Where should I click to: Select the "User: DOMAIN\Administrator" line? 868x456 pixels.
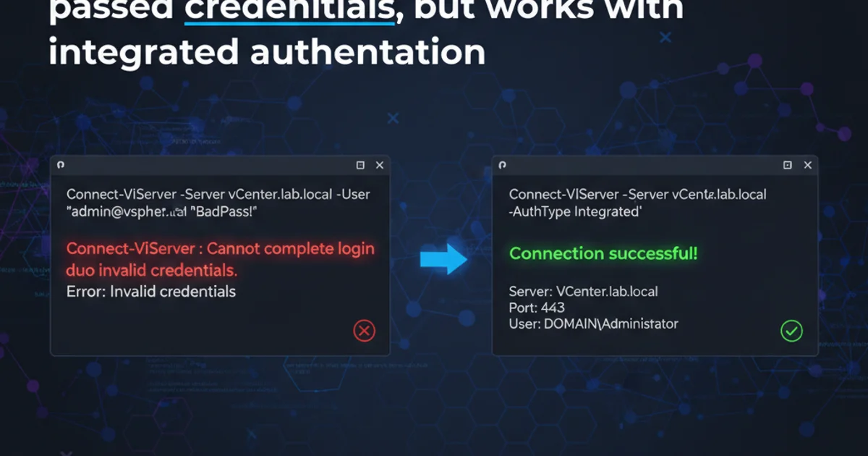coord(593,324)
